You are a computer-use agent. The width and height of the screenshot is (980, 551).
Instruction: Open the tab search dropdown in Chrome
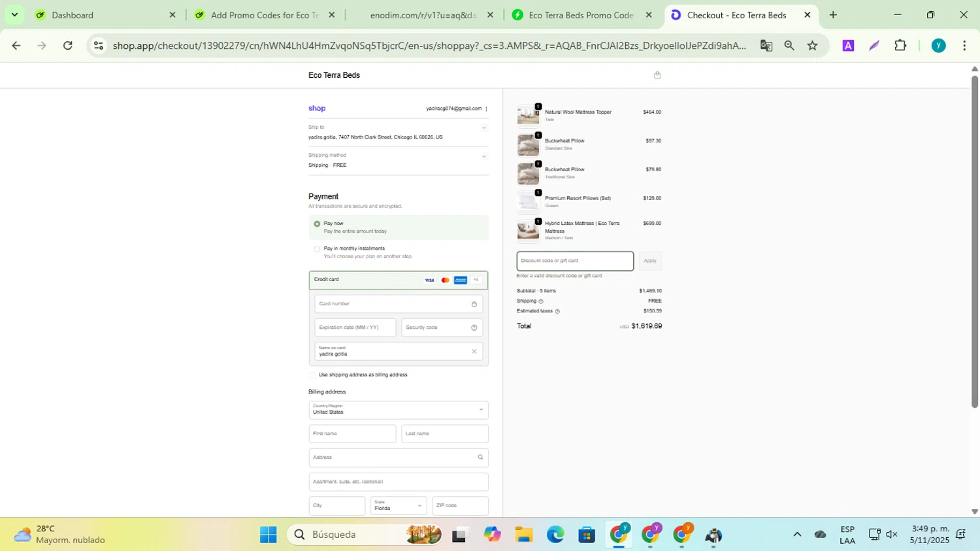coord(14,14)
